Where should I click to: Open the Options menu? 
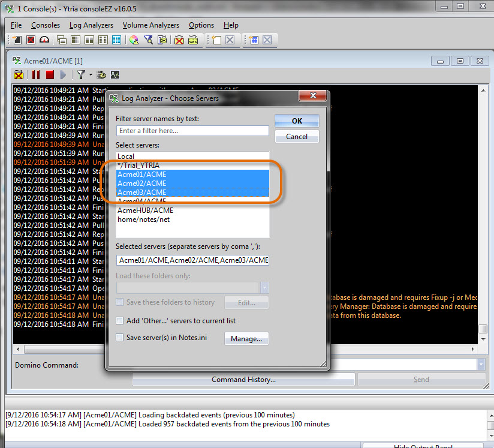pos(201,25)
